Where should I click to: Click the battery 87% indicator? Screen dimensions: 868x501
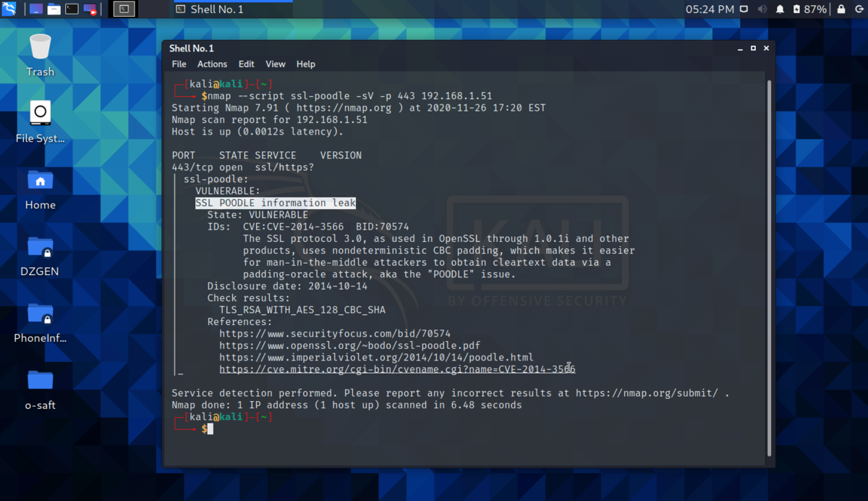tap(809, 9)
